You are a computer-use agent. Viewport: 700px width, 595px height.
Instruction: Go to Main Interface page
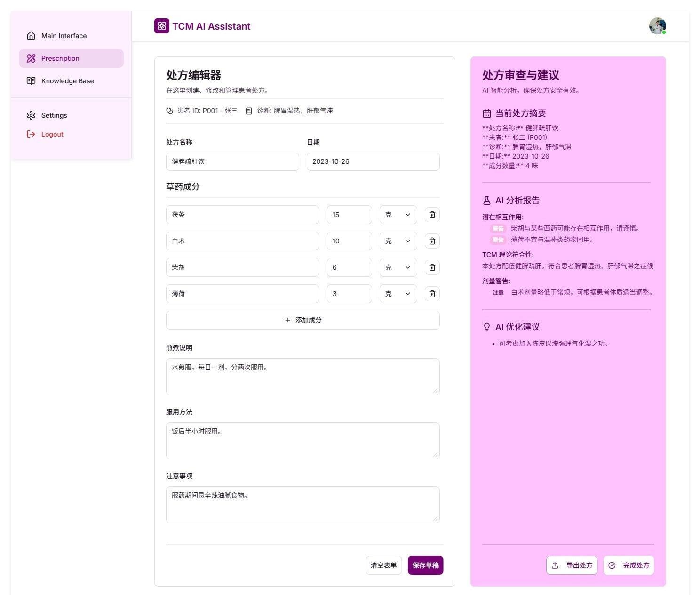pyautogui.click(x=64, y=36)
